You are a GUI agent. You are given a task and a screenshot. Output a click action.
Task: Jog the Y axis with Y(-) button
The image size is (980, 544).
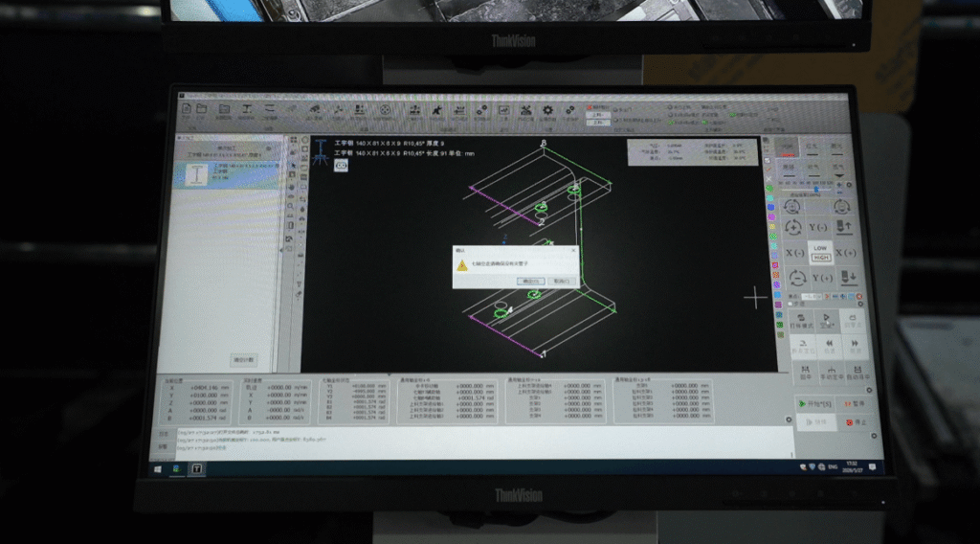coord(818,228)
